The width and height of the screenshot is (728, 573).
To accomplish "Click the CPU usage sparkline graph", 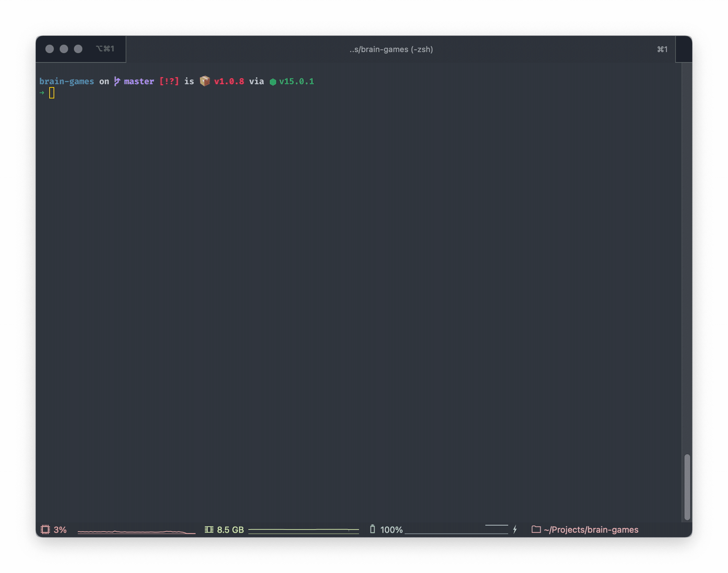I will point(136,532).
